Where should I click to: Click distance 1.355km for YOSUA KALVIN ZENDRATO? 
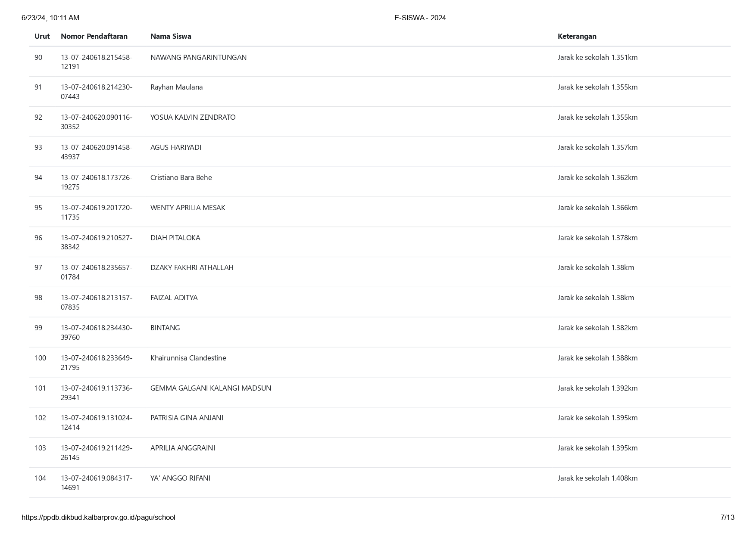pyautogui.click(x=597, y=117)
